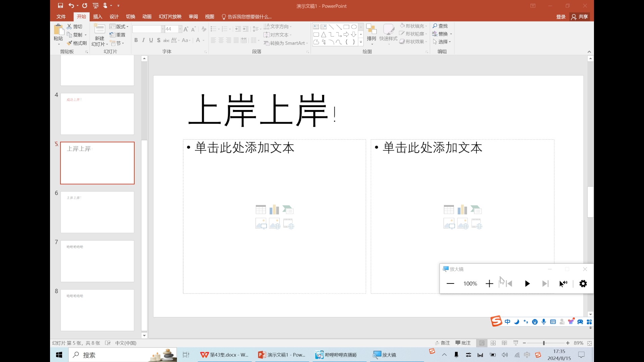The height and width of the screenshot is (362, 644).
Task: Expand the shapes gallery with the More arrow
Action: pyautogui.click(x=361, y=42)
